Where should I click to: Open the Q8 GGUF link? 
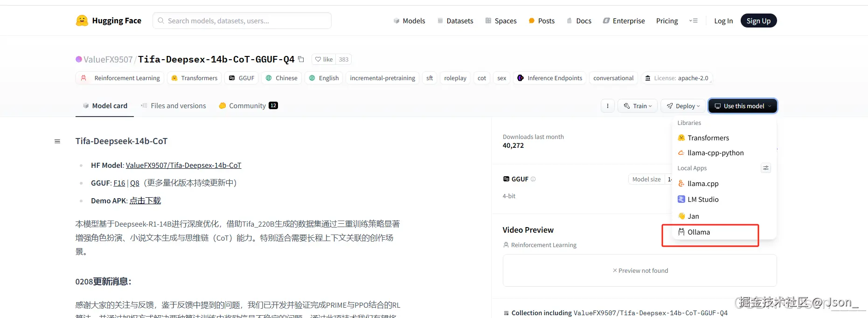[x=135, y=183]
